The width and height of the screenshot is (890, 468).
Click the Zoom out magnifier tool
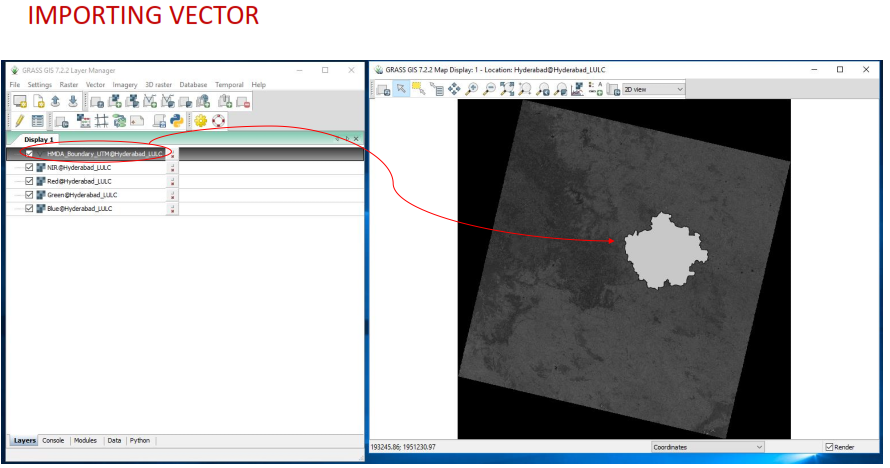click(488, 89)
